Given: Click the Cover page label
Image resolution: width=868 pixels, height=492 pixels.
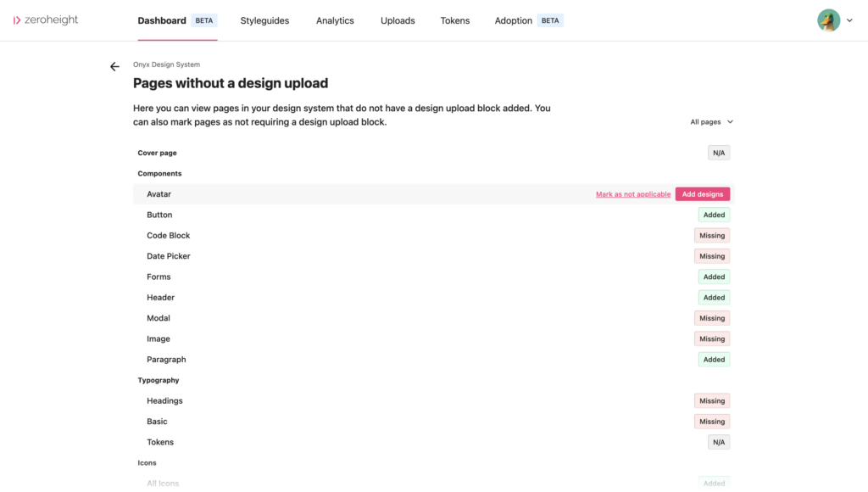Looking at the screenshot, I should click(157, 153).
